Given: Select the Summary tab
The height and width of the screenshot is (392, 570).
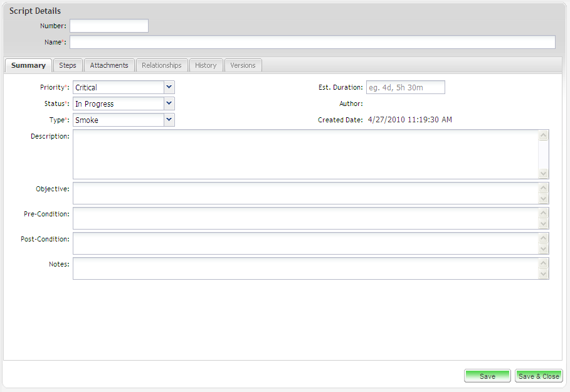Looking at the screenshot, I should click(28, 65).
